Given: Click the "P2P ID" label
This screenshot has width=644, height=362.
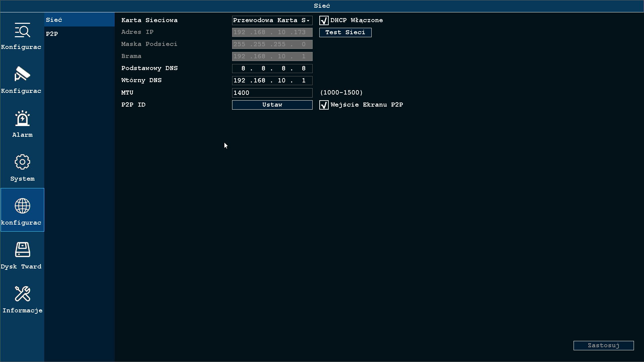Looking at the screenshot, I should point(133,105).
